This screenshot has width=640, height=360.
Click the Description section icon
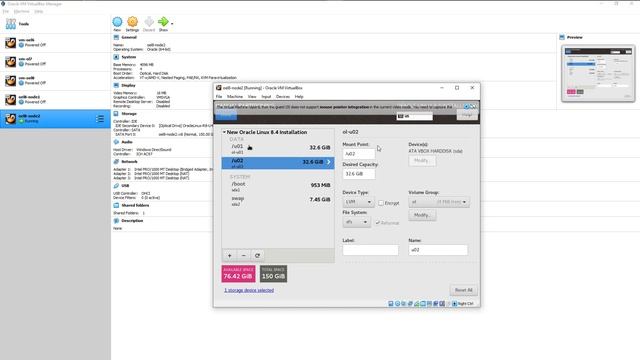116,220
